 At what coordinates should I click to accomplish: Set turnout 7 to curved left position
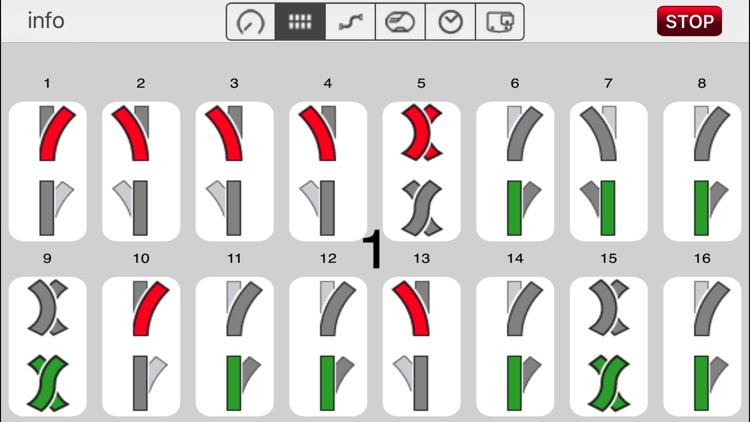598,133
